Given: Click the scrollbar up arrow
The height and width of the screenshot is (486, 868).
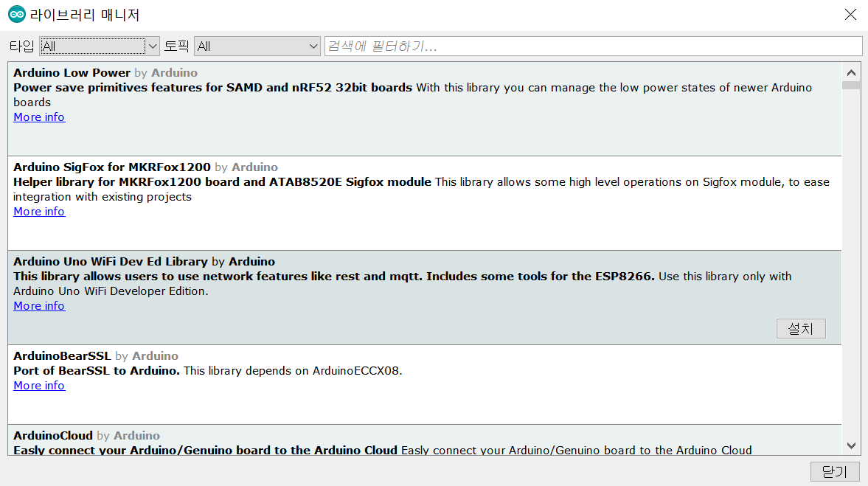Looking at the screenshot, I should (x=851, y=72).
